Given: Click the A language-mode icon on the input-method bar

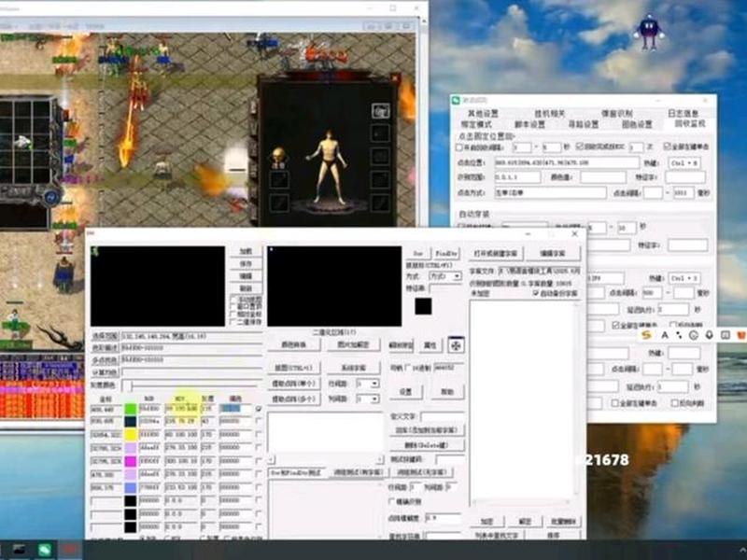Looking at the screenshot, I should [x=664, y=335].
